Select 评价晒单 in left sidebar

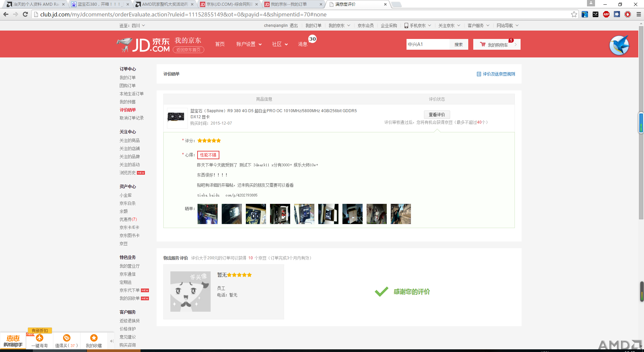(127, 110)
